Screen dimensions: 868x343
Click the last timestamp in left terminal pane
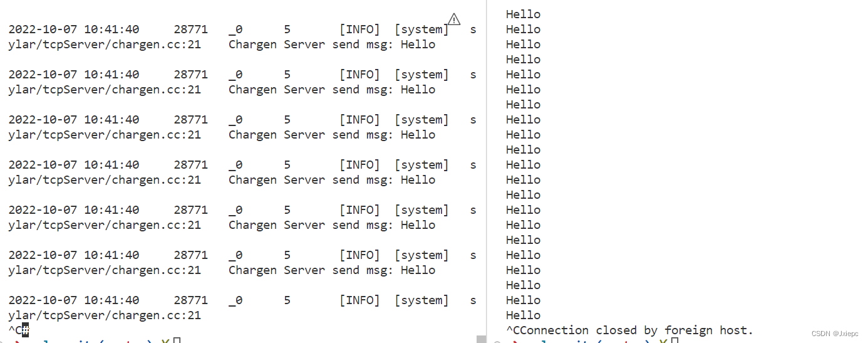pyautogui.click(x=73, y=300)
